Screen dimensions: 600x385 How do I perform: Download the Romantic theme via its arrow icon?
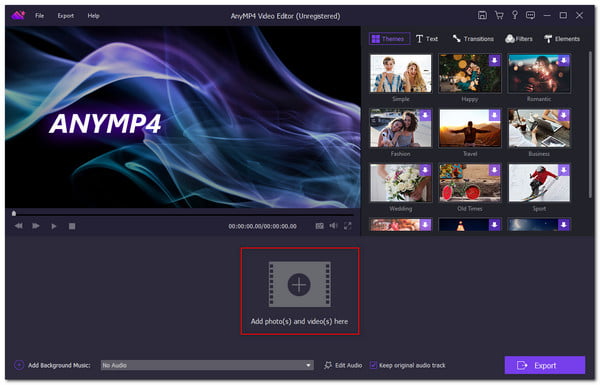coord(564,60)
